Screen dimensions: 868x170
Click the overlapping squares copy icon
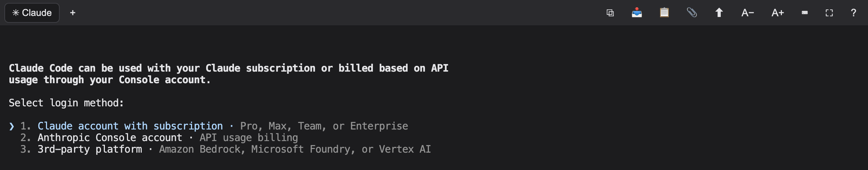pyautogui.click(x=610, y=13)
